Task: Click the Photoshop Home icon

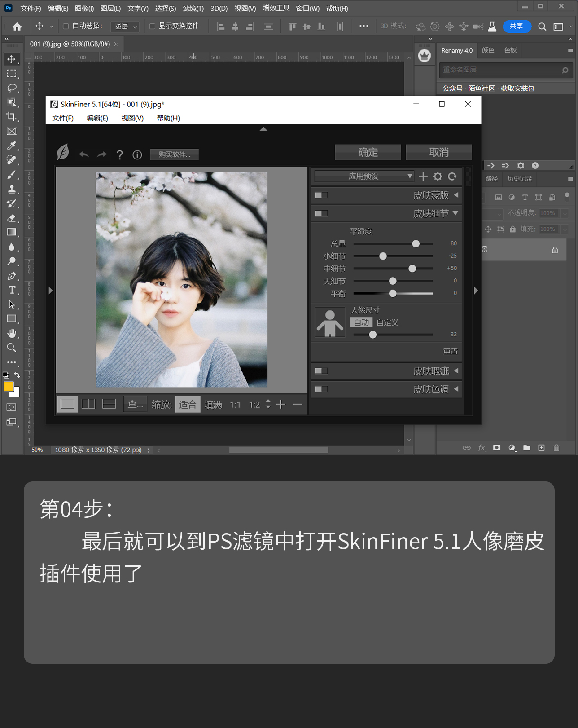Action: (x=17, y=26)
